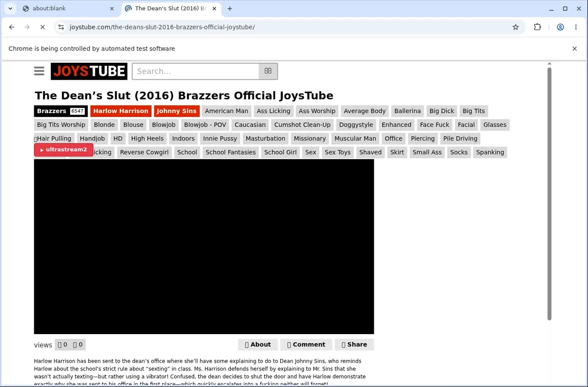
Task: Open the Chrome three-dot menu
Action: [576, 27]
